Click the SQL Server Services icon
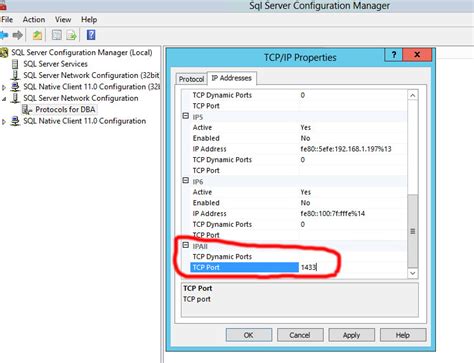The height and width of the screenshot is (363, 474). [15, 64]
